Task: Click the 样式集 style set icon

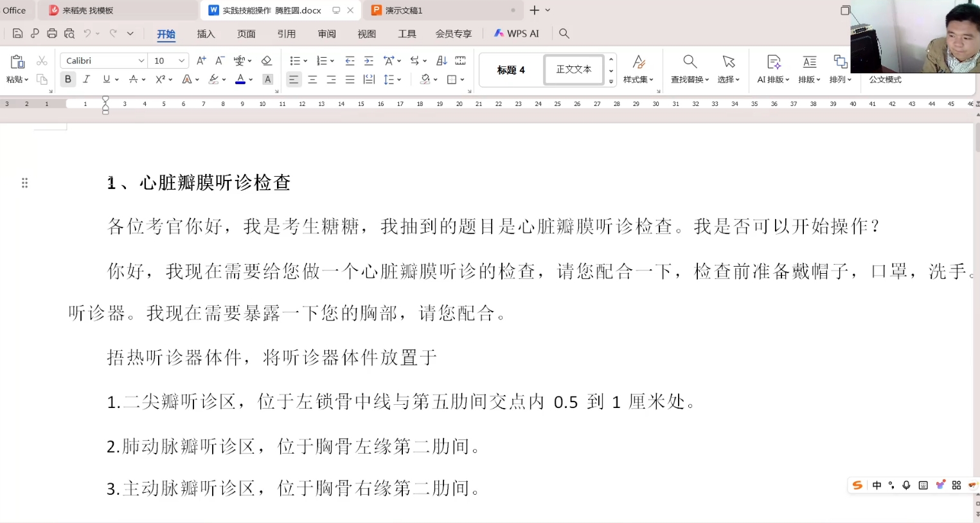Action: 638,69
